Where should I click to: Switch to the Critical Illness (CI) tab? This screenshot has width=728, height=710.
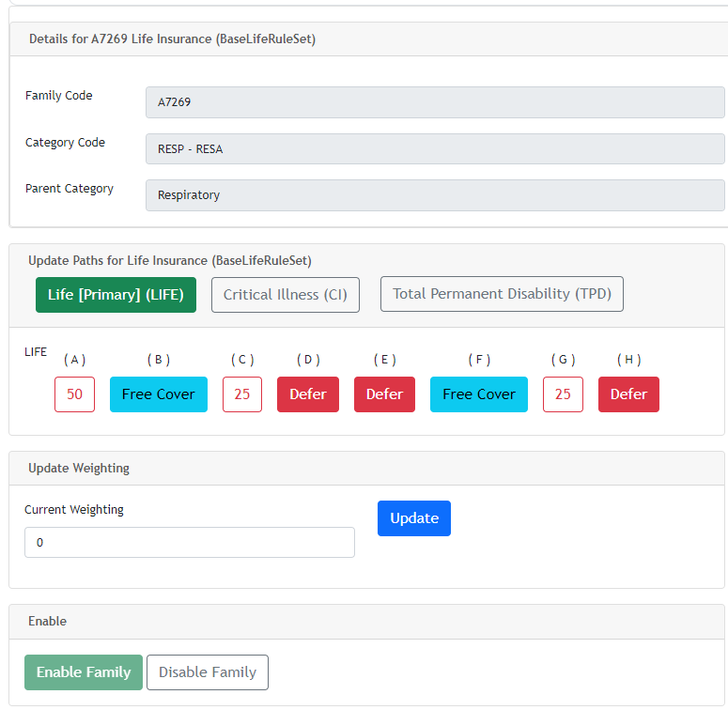pos(286,294)
